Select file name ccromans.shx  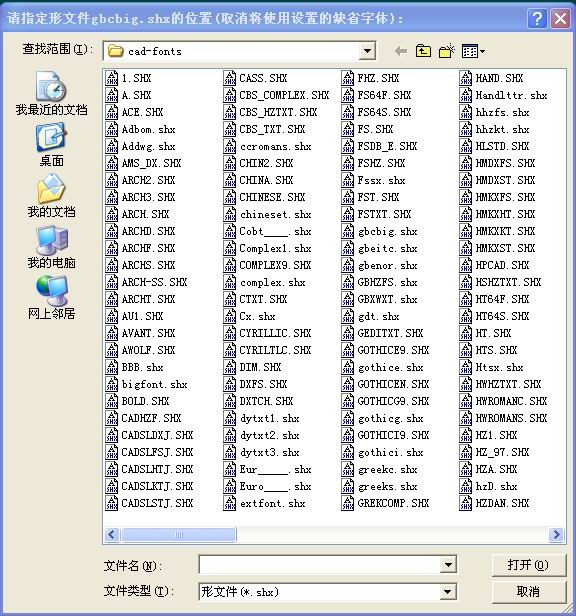(276, 146)
